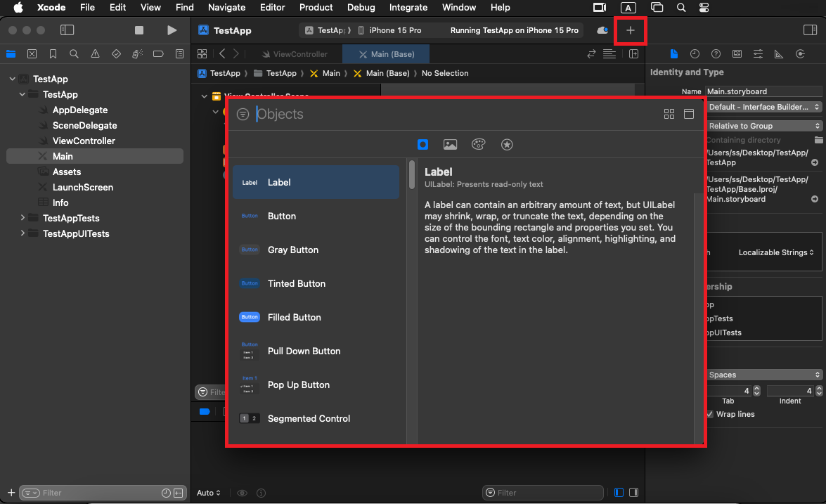This screenshot has height=504, width=826.
Task: Open SceneDelegate file
Action: point(84,125)
